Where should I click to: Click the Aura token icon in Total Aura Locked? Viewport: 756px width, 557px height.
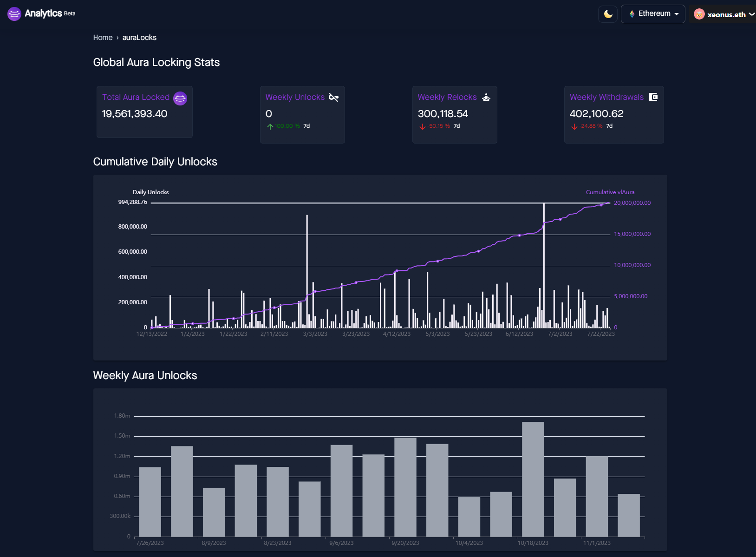pyautogui.click(x=180, y=98)
